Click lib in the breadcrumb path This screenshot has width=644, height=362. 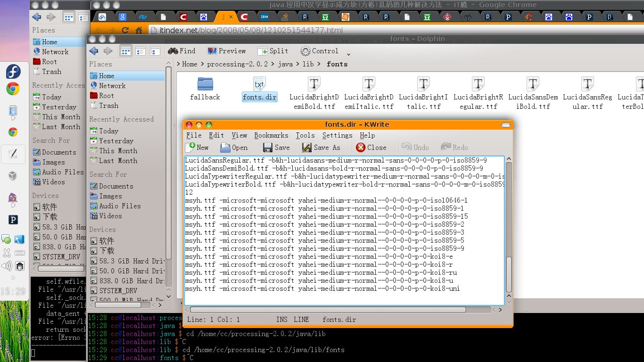308,64
